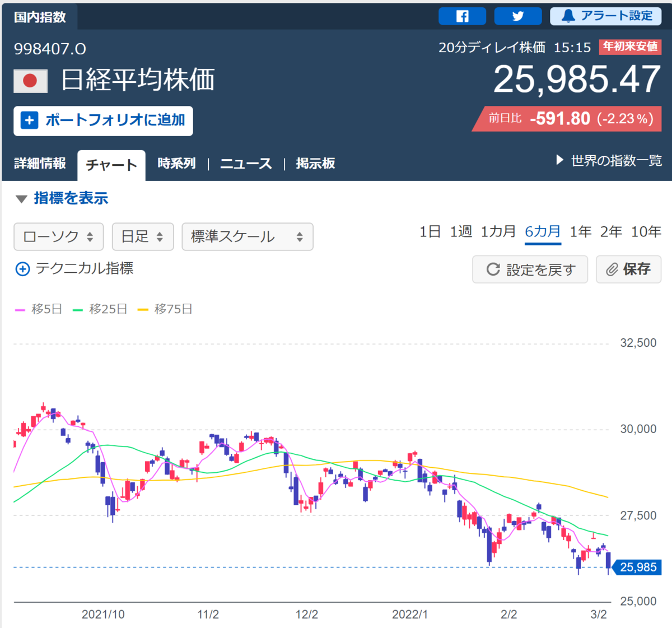Select the 2年 range
The width and height of the screenshot is (672, 628).
611,231
